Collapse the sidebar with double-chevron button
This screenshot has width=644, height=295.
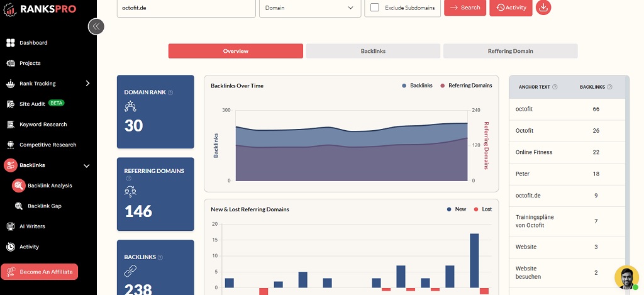click(96, 26)
